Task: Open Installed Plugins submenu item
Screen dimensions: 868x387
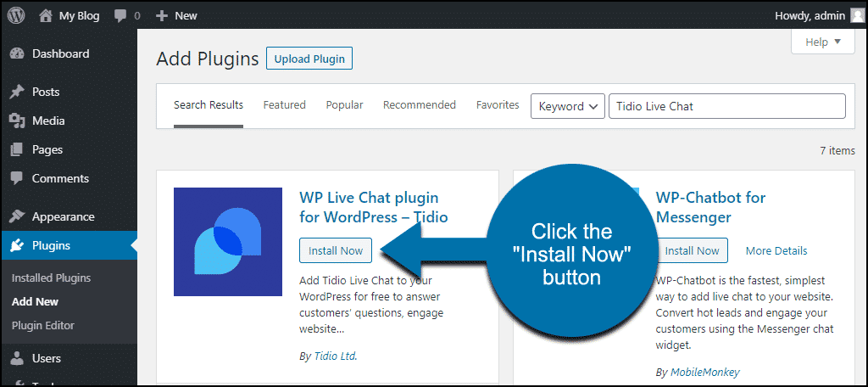Action: click(x=51, y=278)
